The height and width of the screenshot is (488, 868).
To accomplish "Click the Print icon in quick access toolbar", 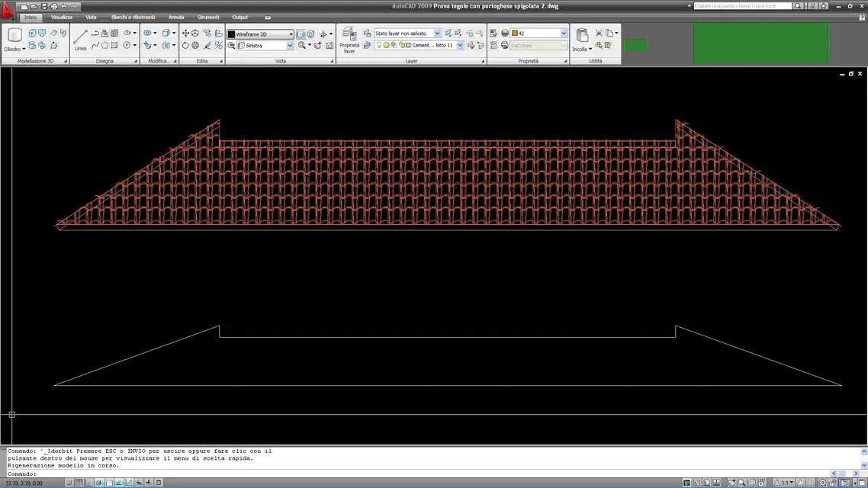I will pos(54,6).
